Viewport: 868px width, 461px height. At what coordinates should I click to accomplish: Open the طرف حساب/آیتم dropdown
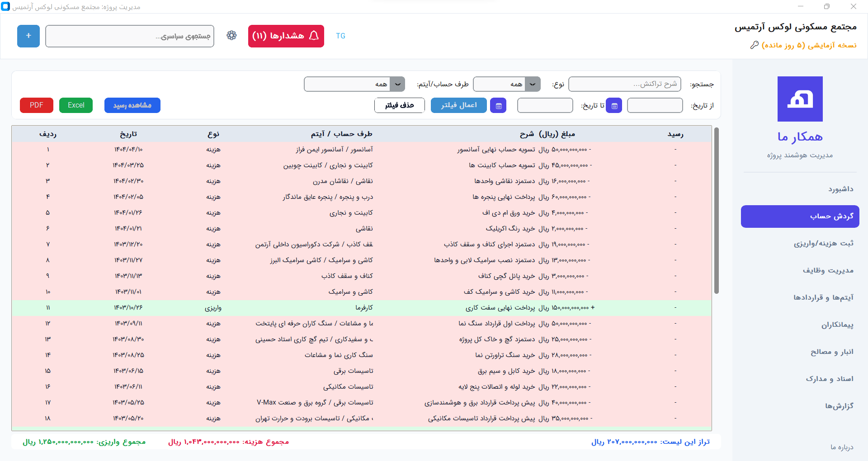coord(354,84)
